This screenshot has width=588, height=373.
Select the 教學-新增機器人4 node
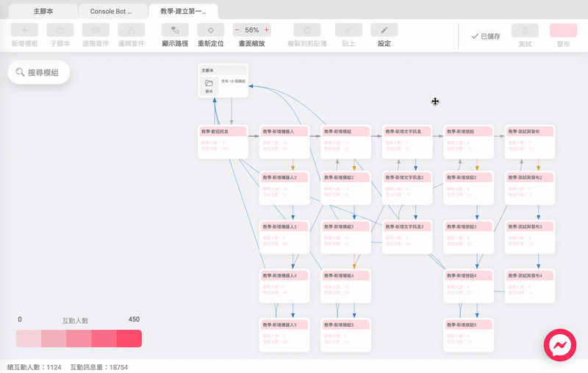284,286
